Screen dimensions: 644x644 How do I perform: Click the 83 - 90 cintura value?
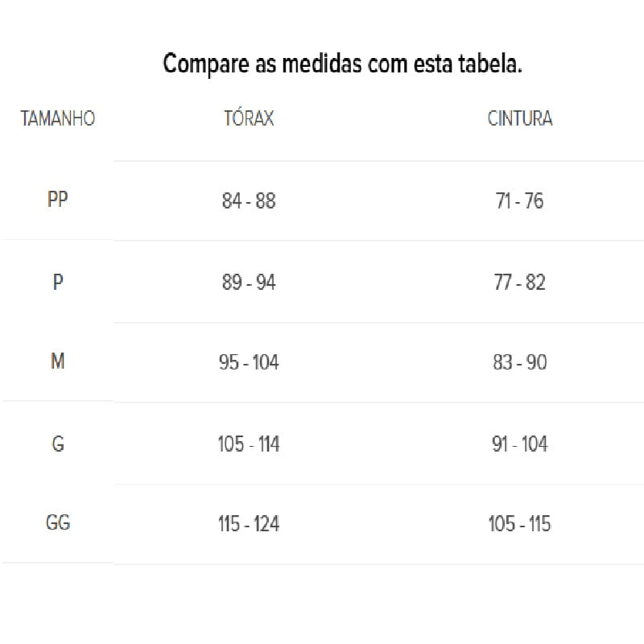pos(520,362)
